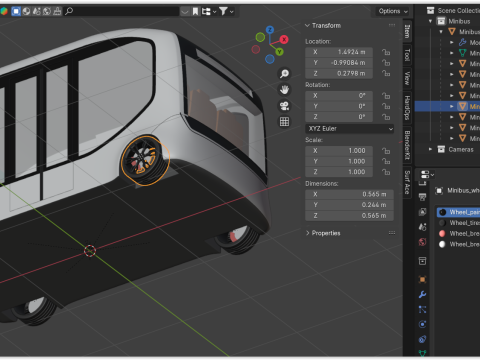Open the funnel filter dropdown in top bar
The width and height of the screenshot is (480, 360).
point(226,12)
